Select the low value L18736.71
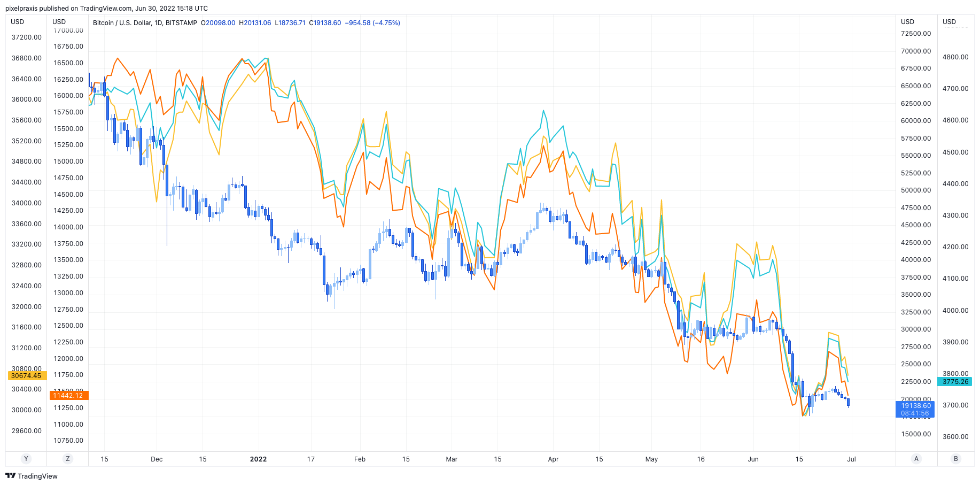This screenshot has width=980, height=485. coord(290,23)
